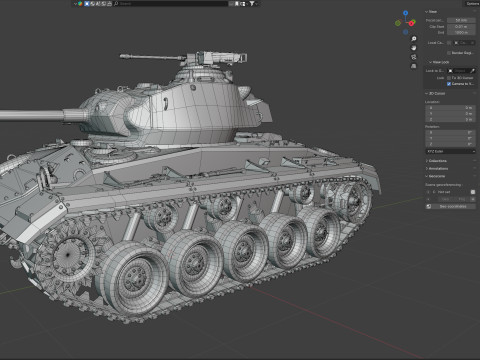Click the blue Z axis gizmo handle

pyautogui.click(x=405, y=13)
